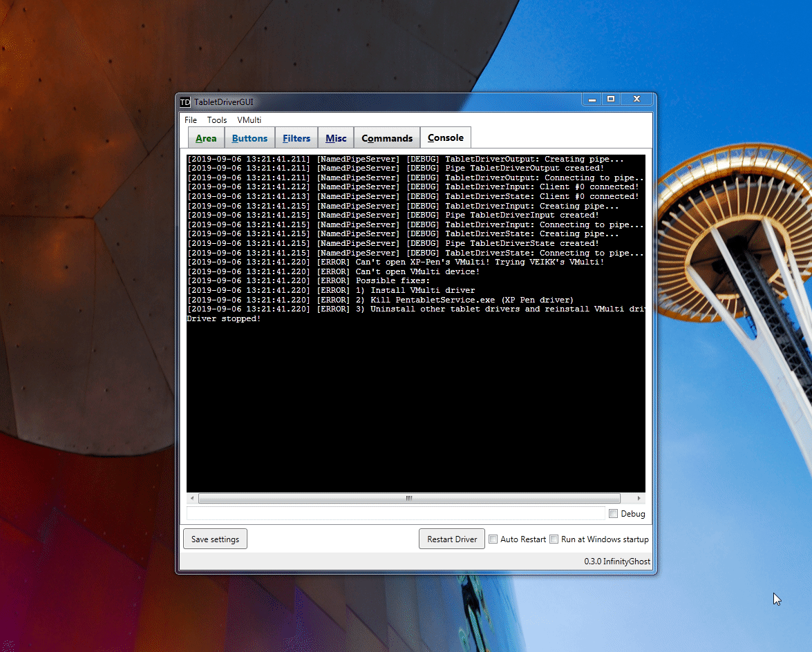
Task: Open the Misc tab
Action: [x=335, y=137]
